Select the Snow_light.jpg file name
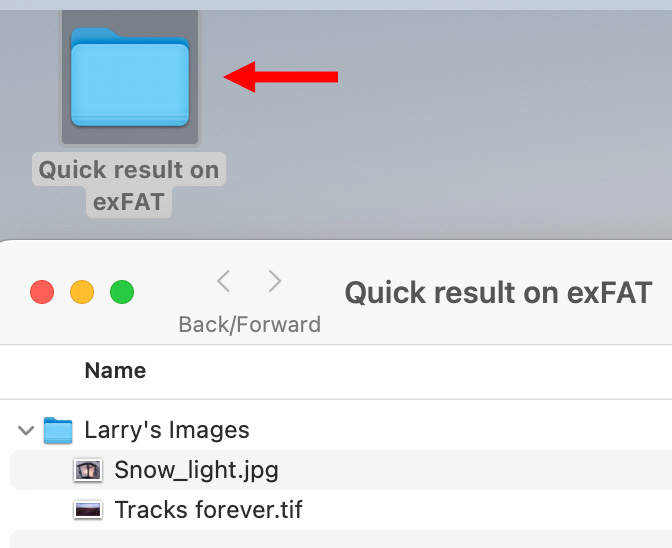The width and height of the screenshot is (672, 548). (x=196, y=470)
